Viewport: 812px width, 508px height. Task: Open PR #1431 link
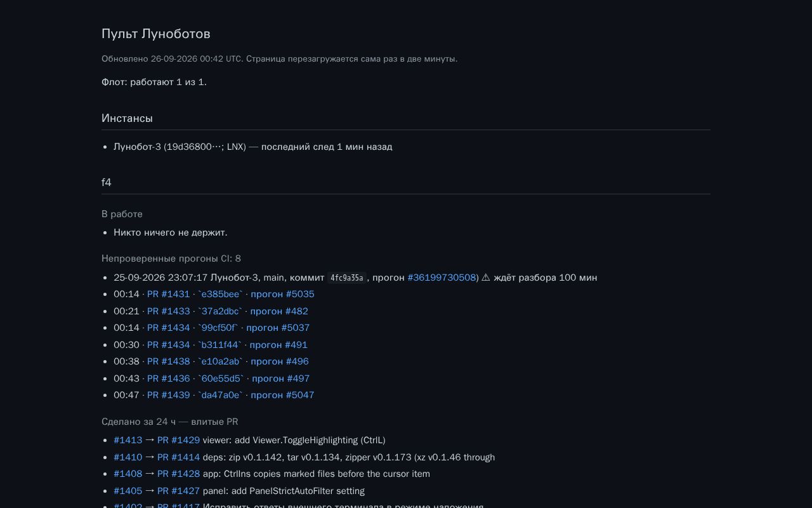(x=168, y=294)
